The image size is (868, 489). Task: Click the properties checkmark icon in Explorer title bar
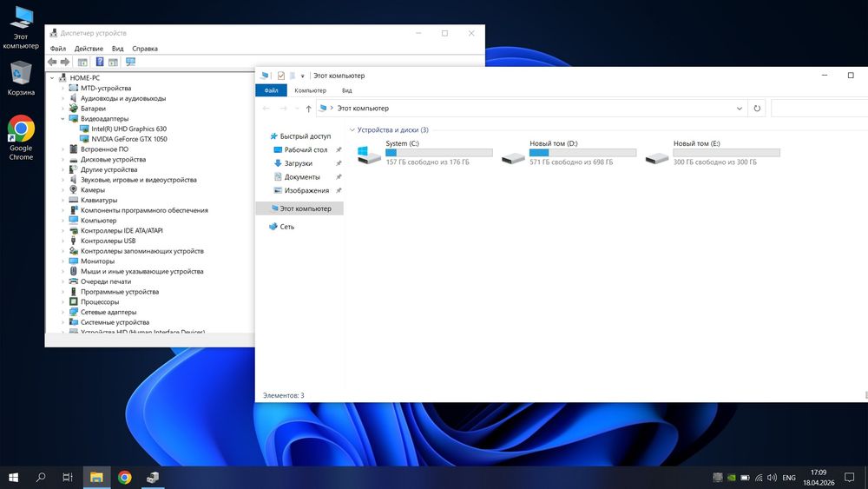tap(281, 76)
